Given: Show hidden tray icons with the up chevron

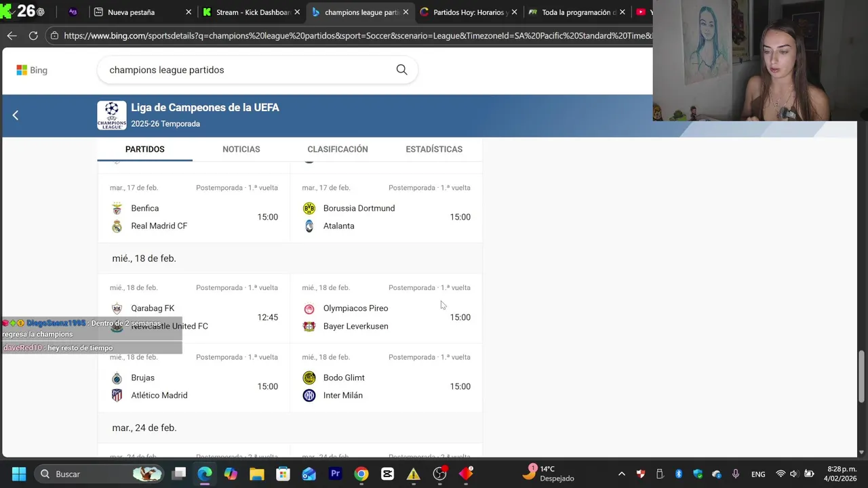Looking at the screenshot, I should coord(621,474).
